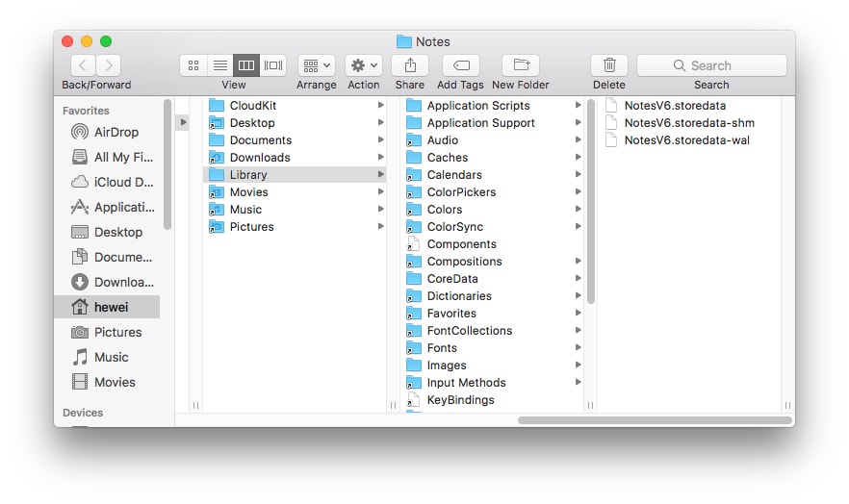Image resolution: width=849 pixels, height=504 pixels.
Task: Open the FontCollections folder
Action: (x=493, y=331)
